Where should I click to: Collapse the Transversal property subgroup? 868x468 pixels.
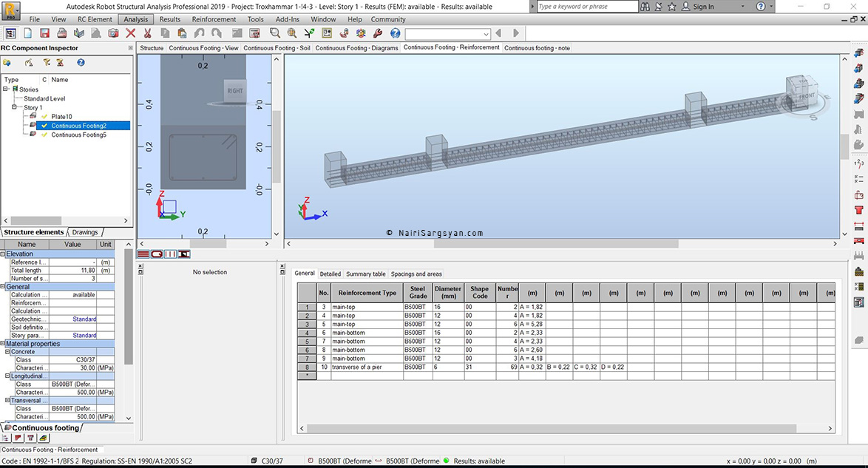7,401
